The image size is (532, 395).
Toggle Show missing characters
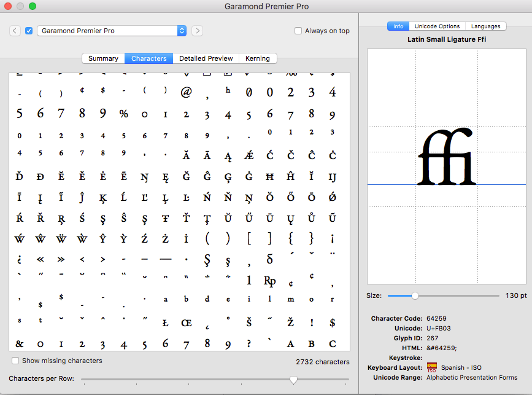pos(15,361)
